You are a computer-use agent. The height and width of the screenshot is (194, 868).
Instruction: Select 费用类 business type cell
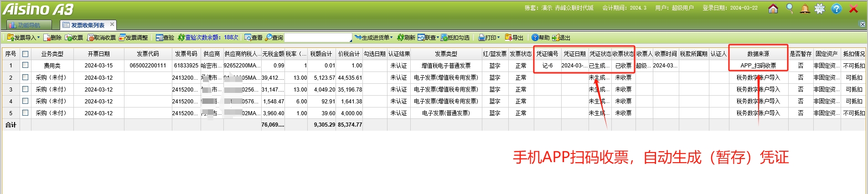[x=52, y=66]
